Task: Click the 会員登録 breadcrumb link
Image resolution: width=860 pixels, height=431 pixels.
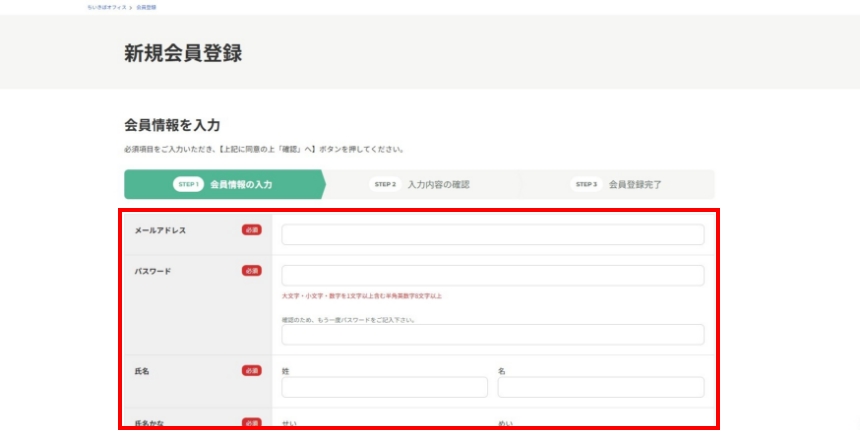Action: 146,7
